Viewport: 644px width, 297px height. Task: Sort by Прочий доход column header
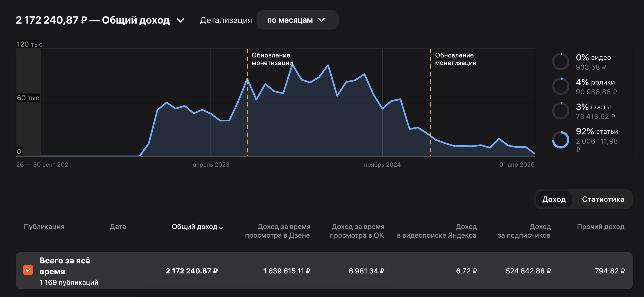pos(600,227)
